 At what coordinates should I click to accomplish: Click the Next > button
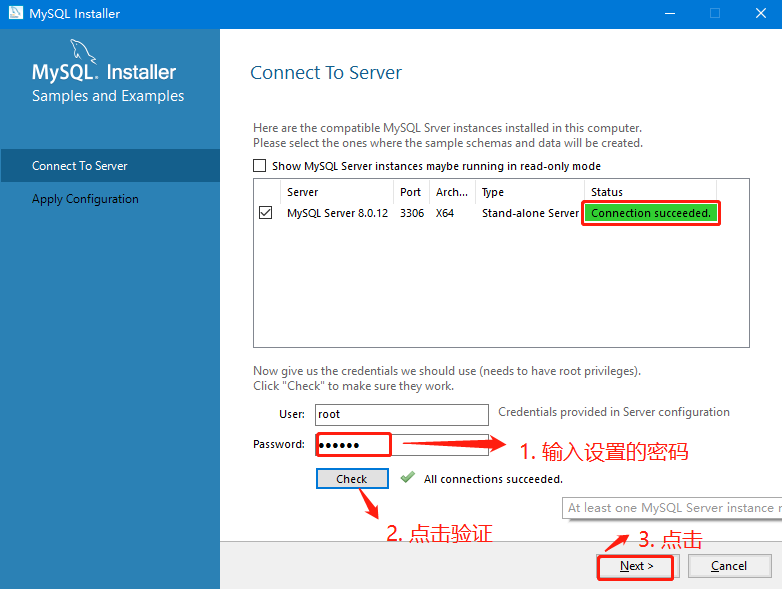[x=636, y=566]
